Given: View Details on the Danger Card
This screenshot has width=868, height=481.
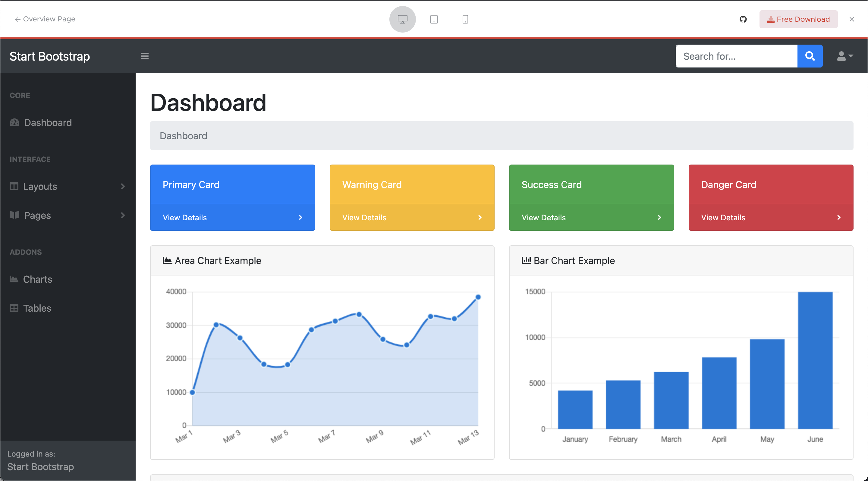Looking at the screenshot, I should tap(723, 218).
